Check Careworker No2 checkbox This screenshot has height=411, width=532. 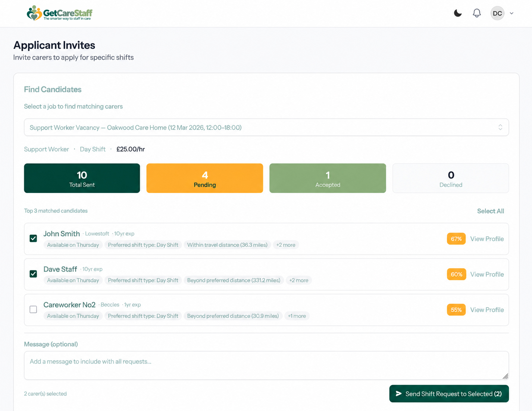(x=33, y=310)
